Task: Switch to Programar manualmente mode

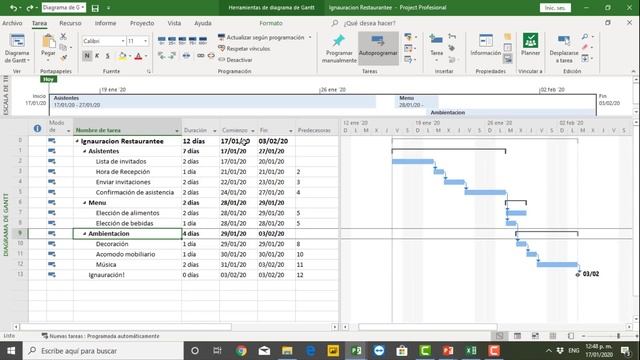Action: [339, 49]
